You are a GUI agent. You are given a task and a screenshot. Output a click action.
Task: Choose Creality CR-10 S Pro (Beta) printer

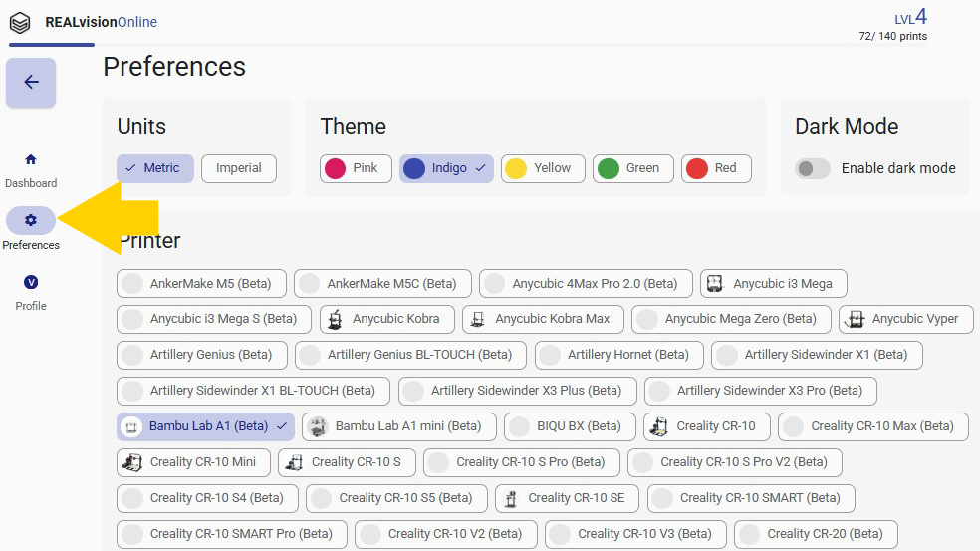522,462
